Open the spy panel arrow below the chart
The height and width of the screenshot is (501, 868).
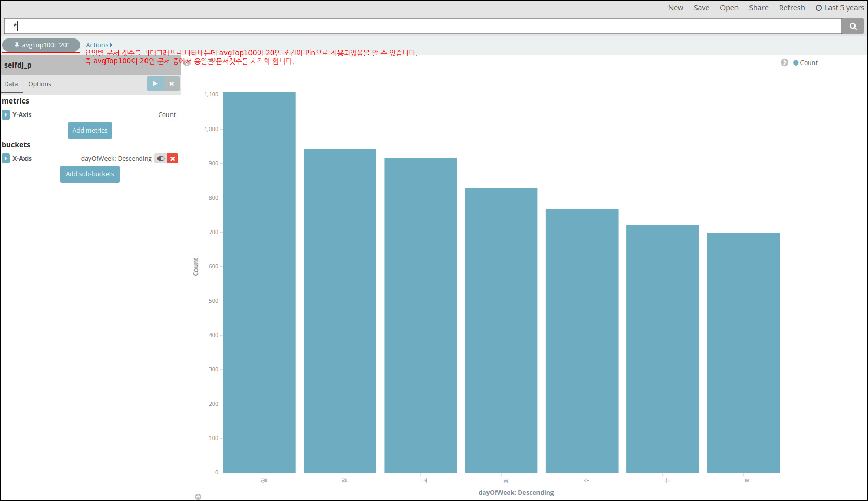point(198,497)
